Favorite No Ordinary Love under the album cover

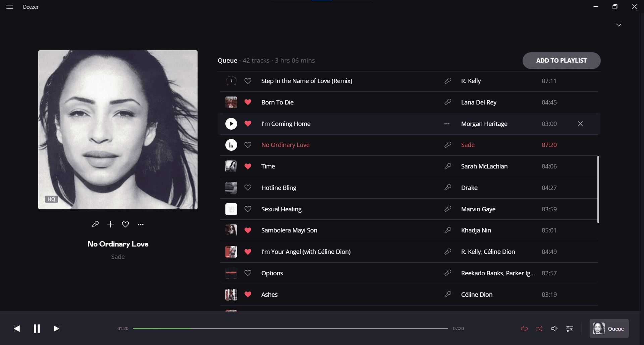pyautogui.click(x=125, y=224)
